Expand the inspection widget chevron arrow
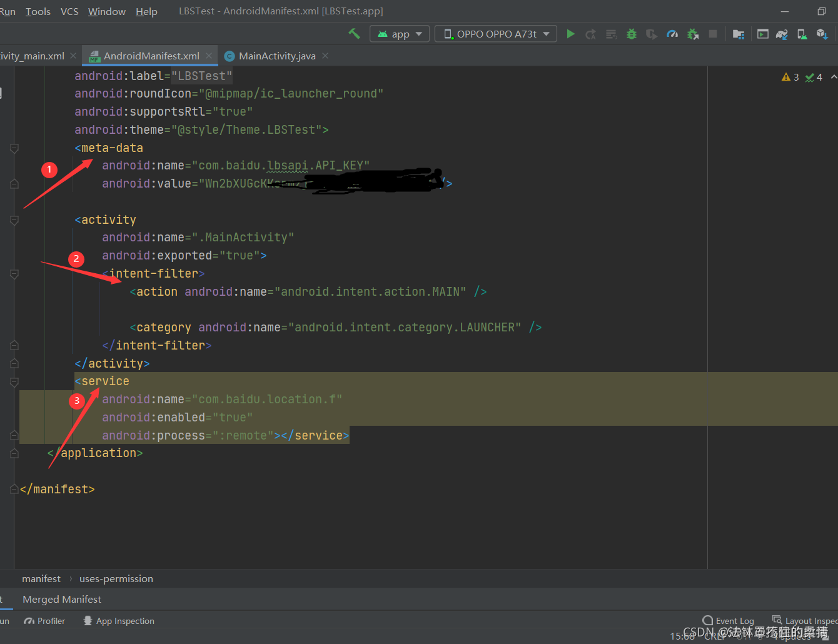The height and width of the screenshot is (644, 838). pos(834,77)
